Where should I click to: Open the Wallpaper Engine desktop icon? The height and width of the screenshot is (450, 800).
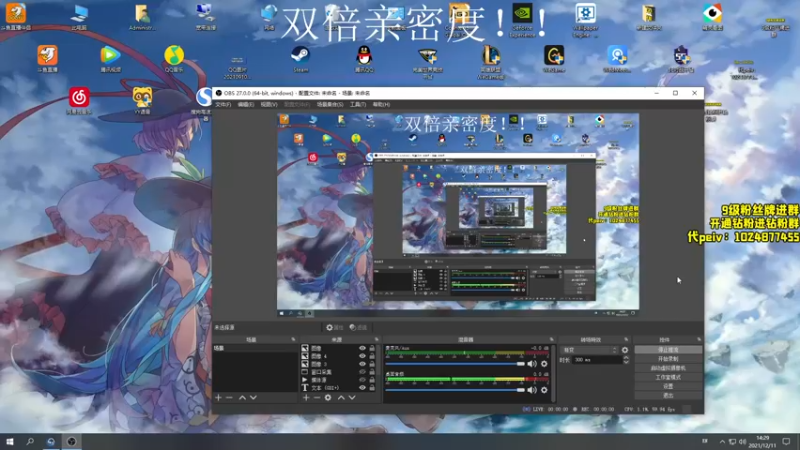coord(586,20)
